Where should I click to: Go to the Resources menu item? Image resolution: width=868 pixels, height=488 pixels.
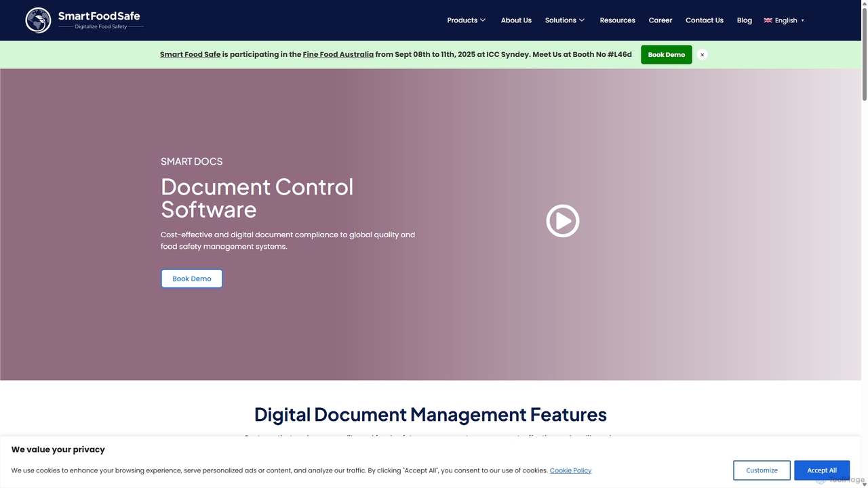(617, 20)
